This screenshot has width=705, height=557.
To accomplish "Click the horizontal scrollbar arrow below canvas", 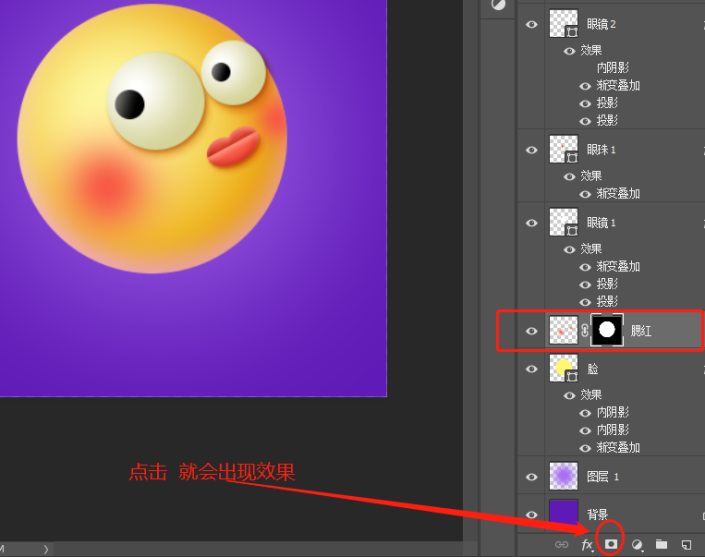I will coord(45,549).
